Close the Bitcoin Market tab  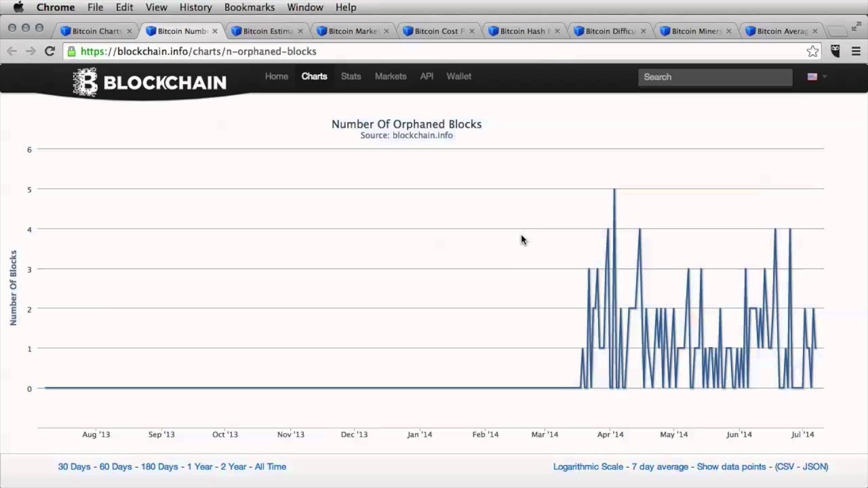[386, 31]
